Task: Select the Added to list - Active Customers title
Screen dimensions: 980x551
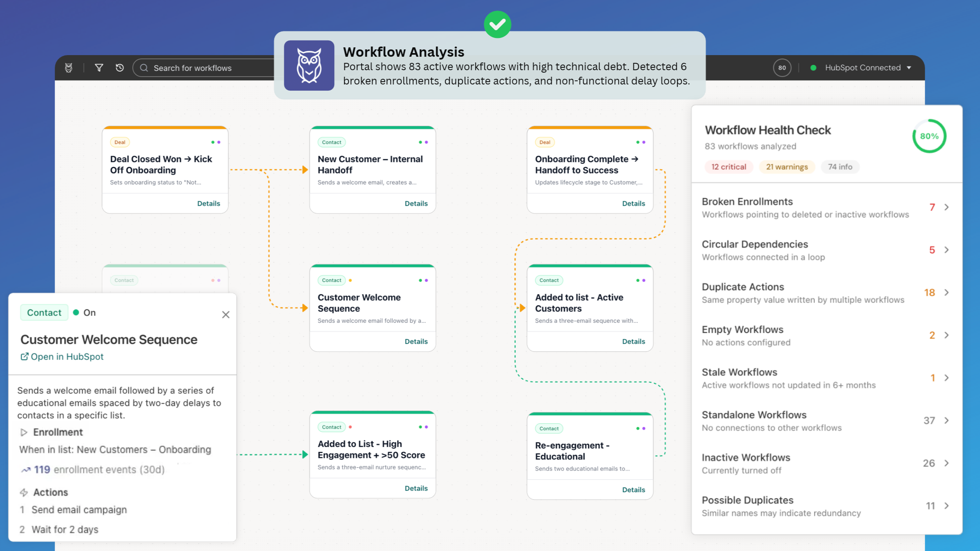Action: 579,303
